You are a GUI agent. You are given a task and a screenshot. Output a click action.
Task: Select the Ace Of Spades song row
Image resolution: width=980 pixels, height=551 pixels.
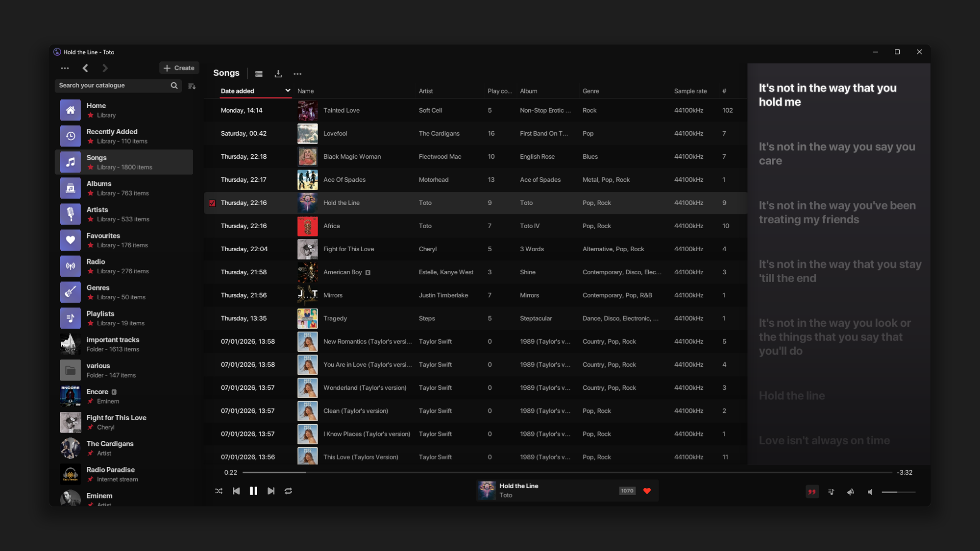point(475,180)
